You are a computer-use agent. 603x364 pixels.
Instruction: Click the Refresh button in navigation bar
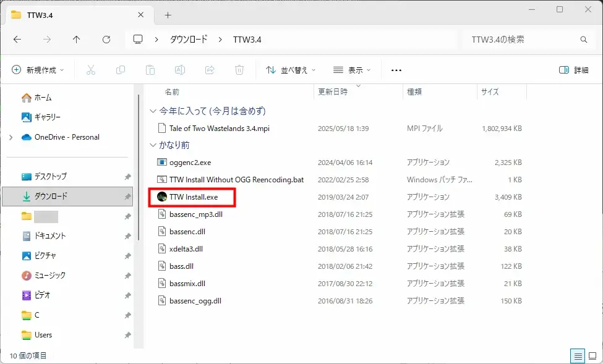click(106, 40)
